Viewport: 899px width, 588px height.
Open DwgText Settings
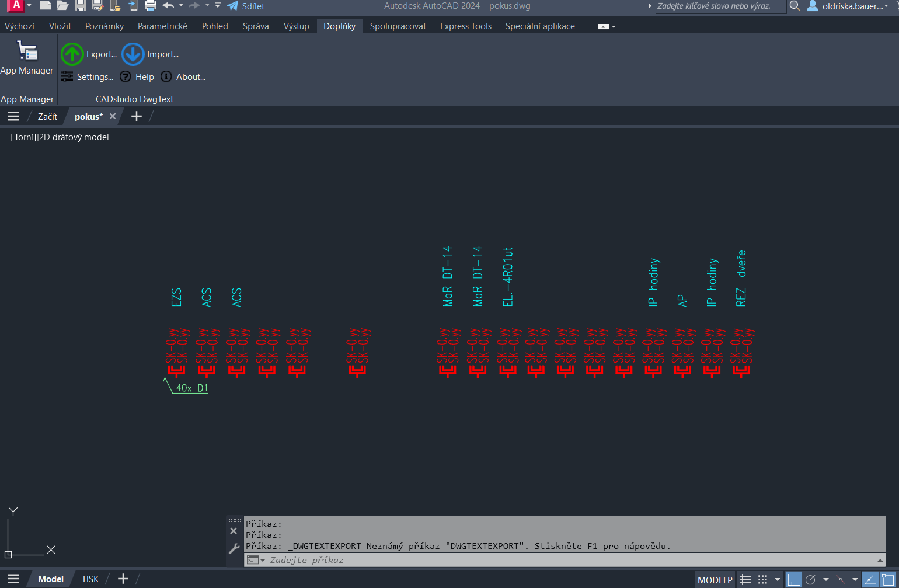[x=88, y=77]
